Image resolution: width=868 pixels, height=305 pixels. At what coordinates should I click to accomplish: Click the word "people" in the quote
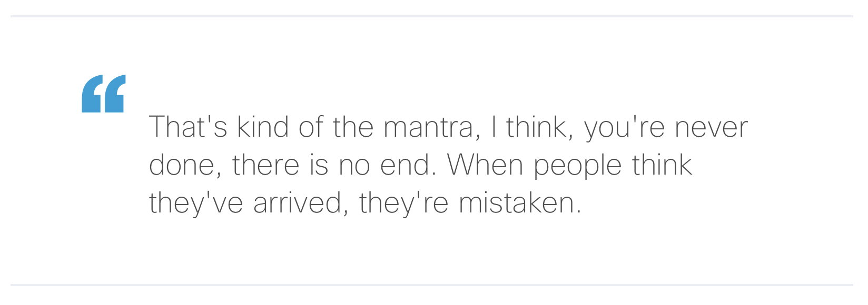tap(577, 166)
